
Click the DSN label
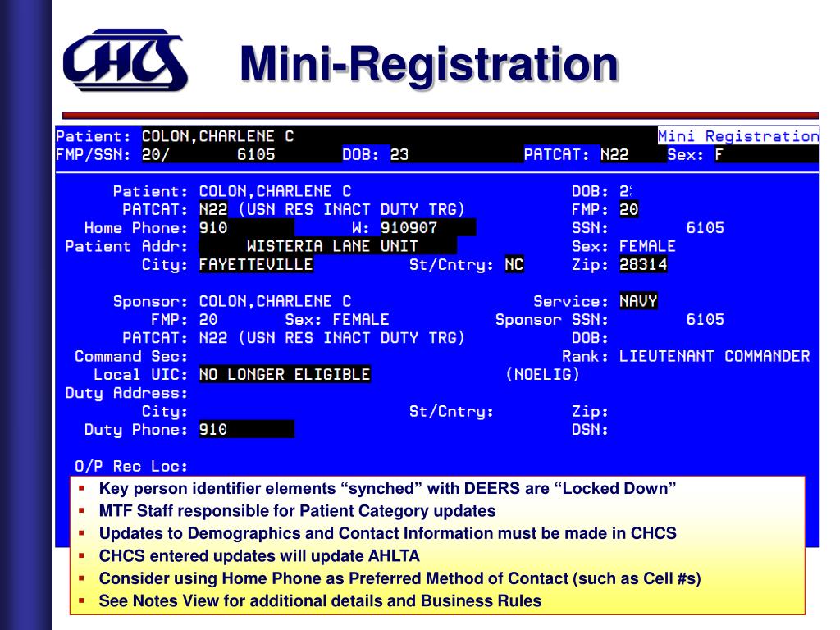click(x=591, y=430)
